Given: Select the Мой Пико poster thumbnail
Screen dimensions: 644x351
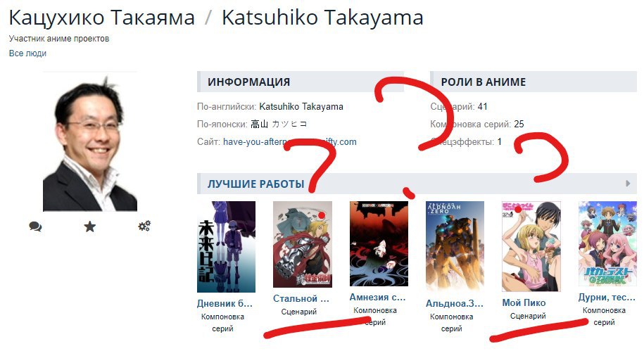Looking at the screenshot, I should pyautogui.click(x=531, y=246).
